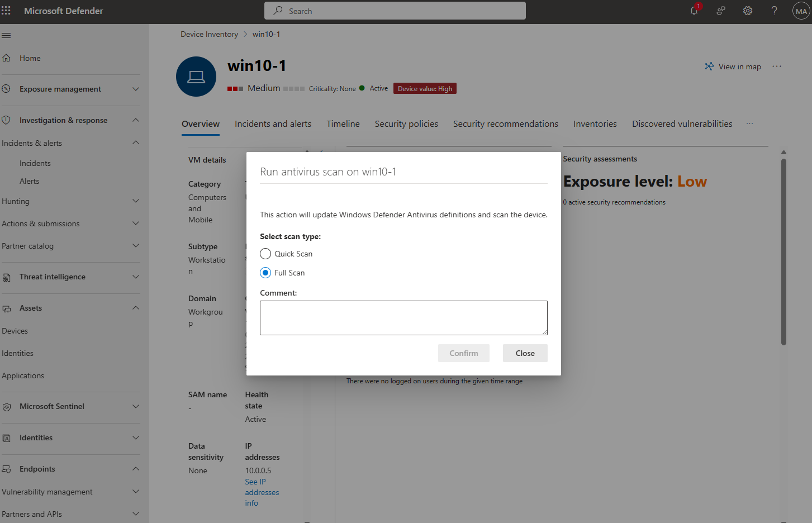Image resolution: width=812 pixels, height=523 pixels.
Task: Expand Vulnerability management group
Action: (136, 491)
